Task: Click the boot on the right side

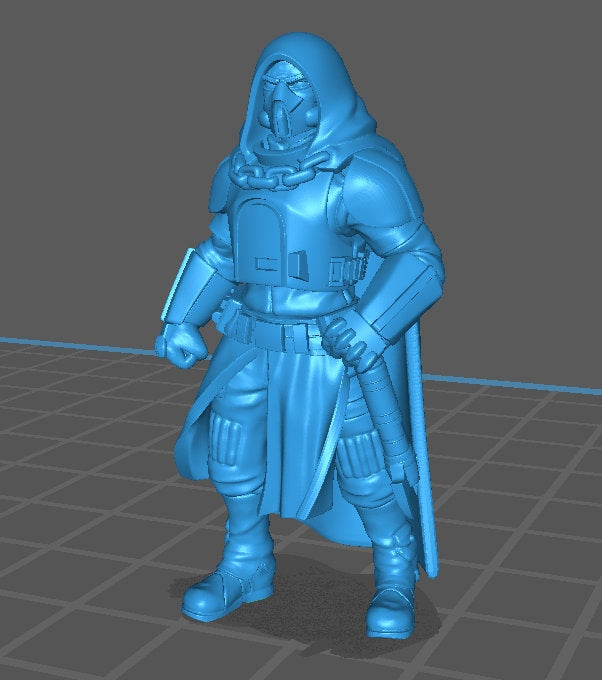Action: click(393, 602)
